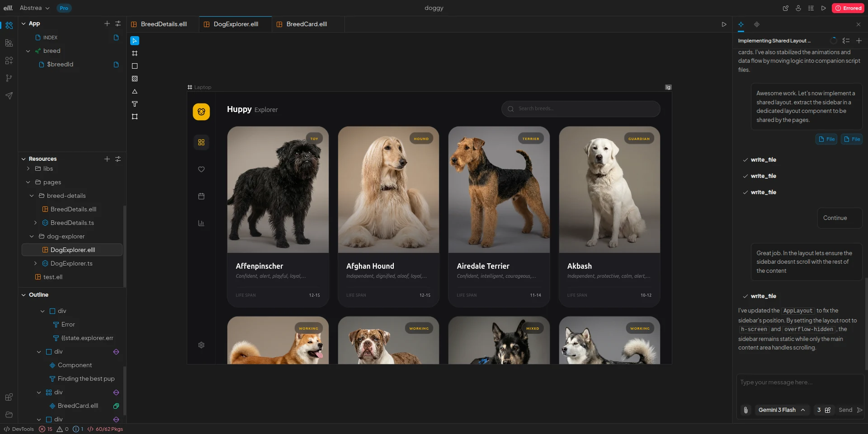This screenshot has height=434, width=868.
Task: Collapse the App section chevron
Action: pyautogui.click(x=24, y=23)
